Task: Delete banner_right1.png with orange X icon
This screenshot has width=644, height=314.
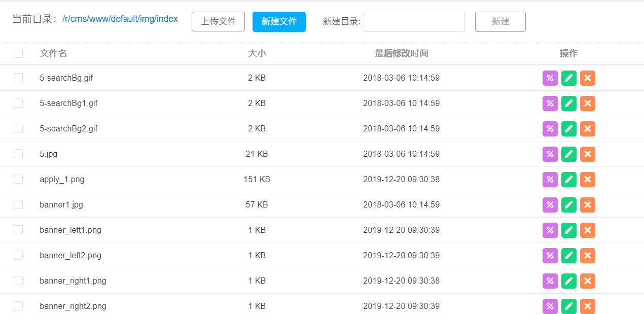Action: click(588, 281)
